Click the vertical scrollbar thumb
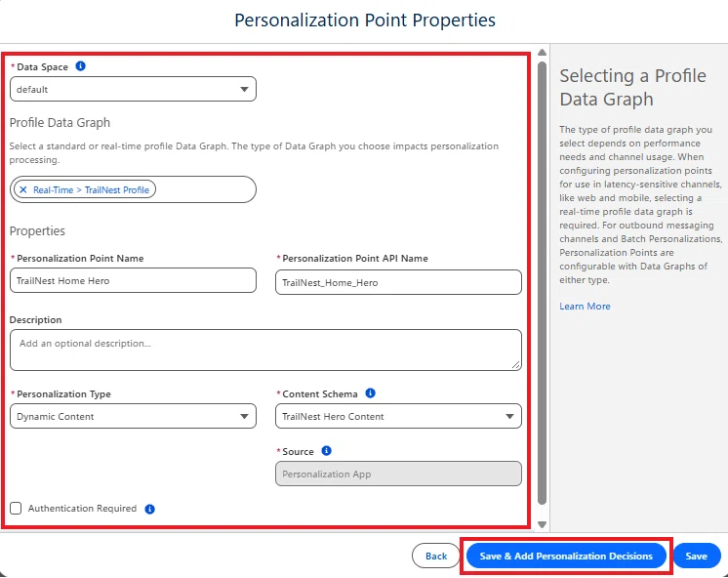 pos(542,283)
